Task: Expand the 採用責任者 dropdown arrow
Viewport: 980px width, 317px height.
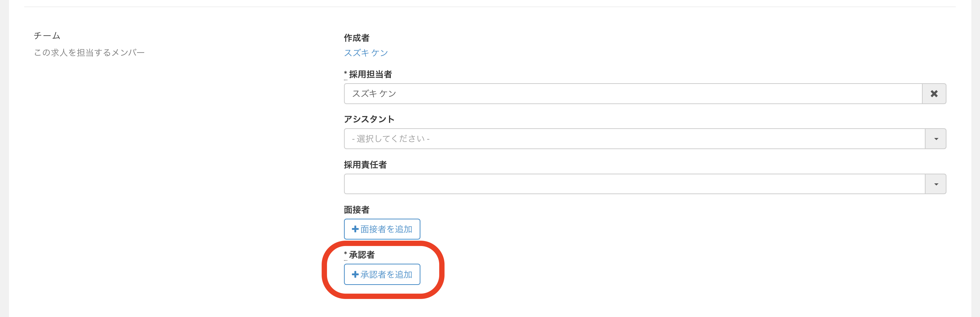Action: (936, 184)
